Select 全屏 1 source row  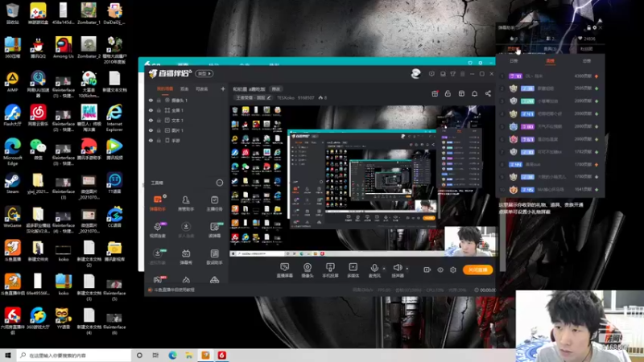(186, 110)
